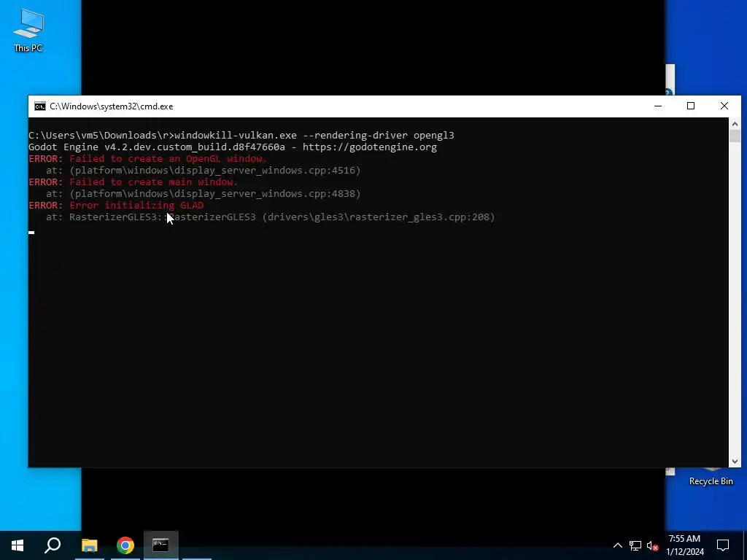The image size is (747, 560).
Task: Click the 'opengl3' argument text
Action: click(433, 136)
